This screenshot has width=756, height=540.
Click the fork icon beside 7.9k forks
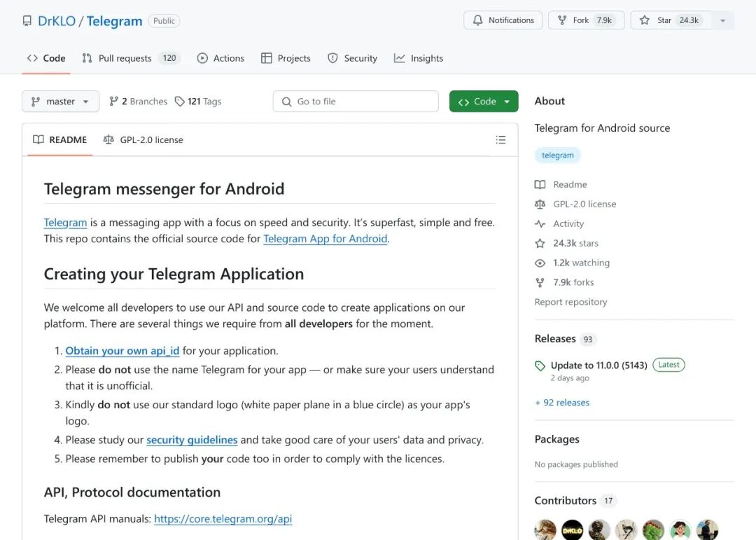pyautogui.click(x=540, y=282)
